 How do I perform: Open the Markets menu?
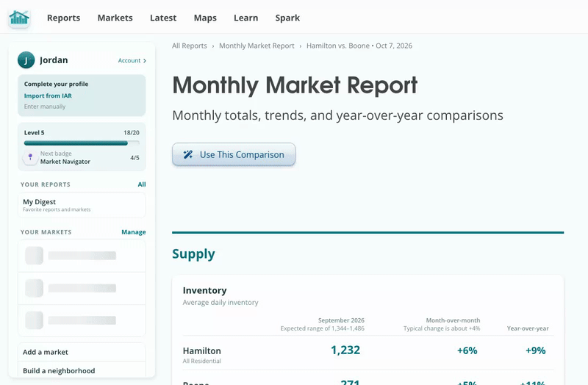(x=115, y=18)
